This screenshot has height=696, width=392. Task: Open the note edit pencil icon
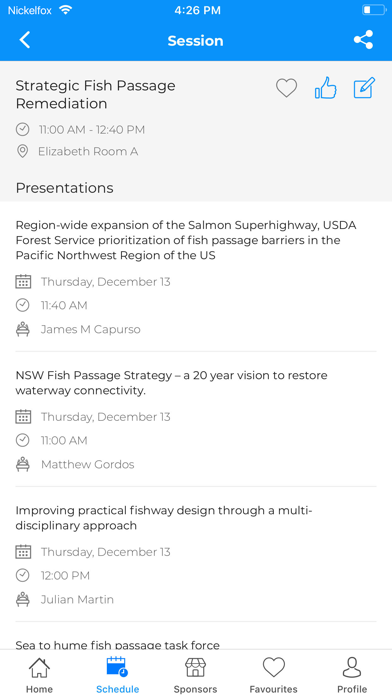tap(364, 87)
